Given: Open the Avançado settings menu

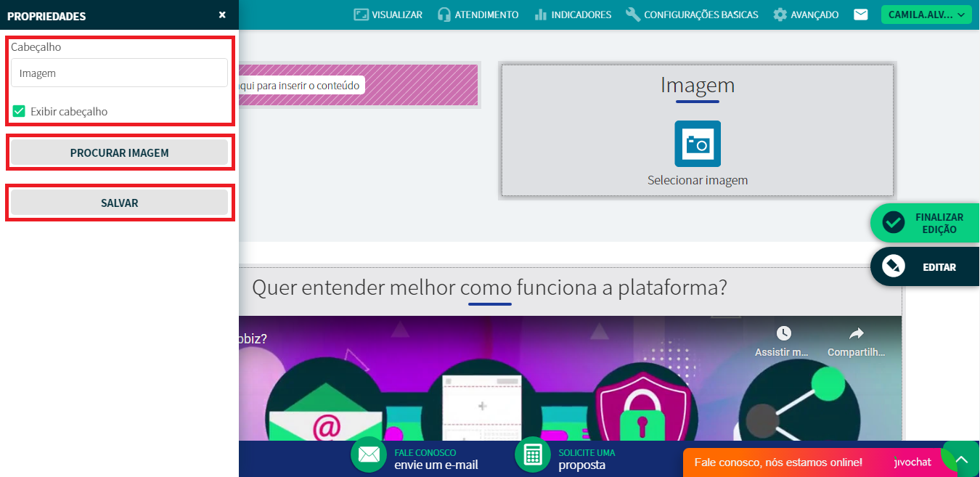Looking at the screenshot, I should tap(806, 15).
